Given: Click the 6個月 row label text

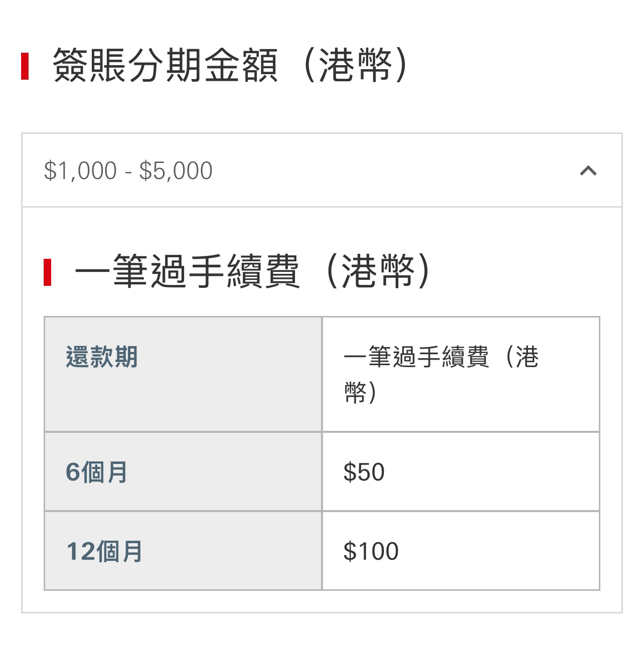Looking at the screenshot, I should tap(96, 472).
